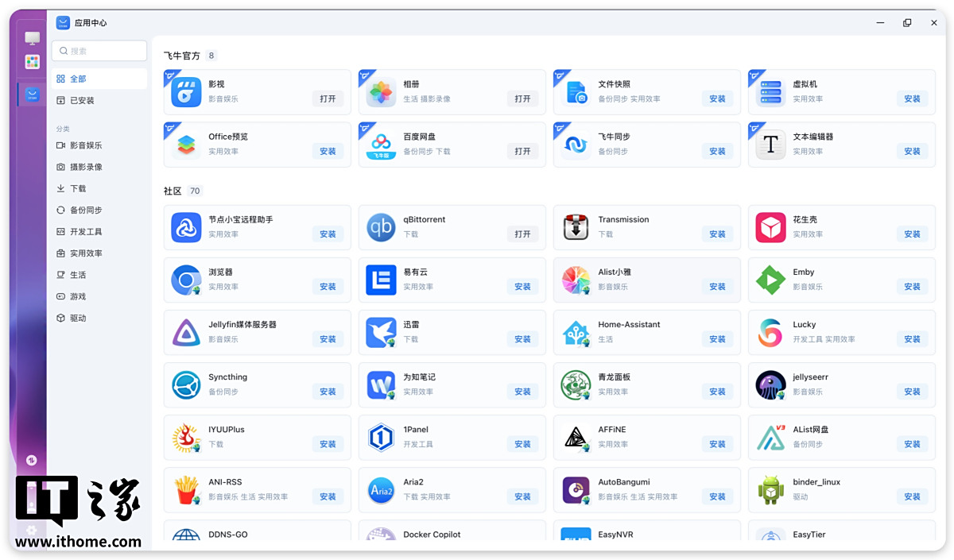The width and height of the screenshot is (954, 560).
Task: Open the 影视 app
Action: [328, 99]
